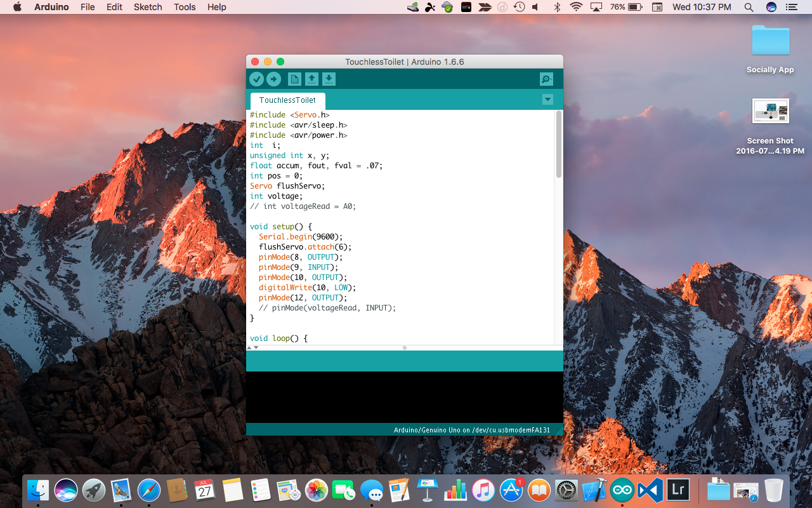Image resolution: width=812 pixels, height=508 pixels.
Task: Open System Preferences from the Dock
Action: pyautogui.click(x=566, y=490)
